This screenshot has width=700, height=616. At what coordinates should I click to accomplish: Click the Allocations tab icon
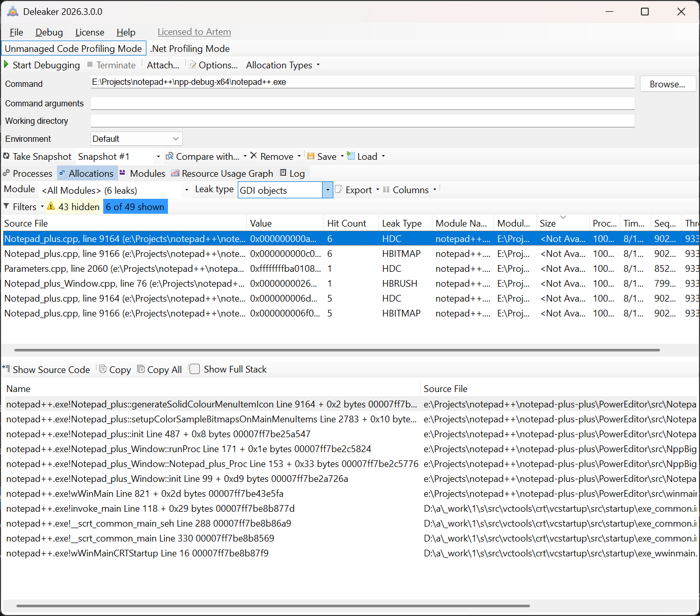[x=62, y=173]
